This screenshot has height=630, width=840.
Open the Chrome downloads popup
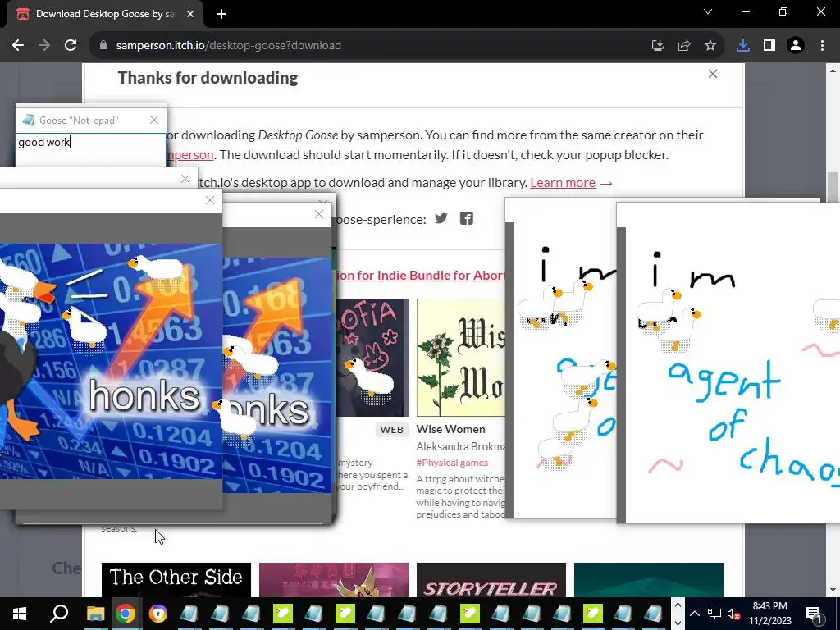point(743,46)
